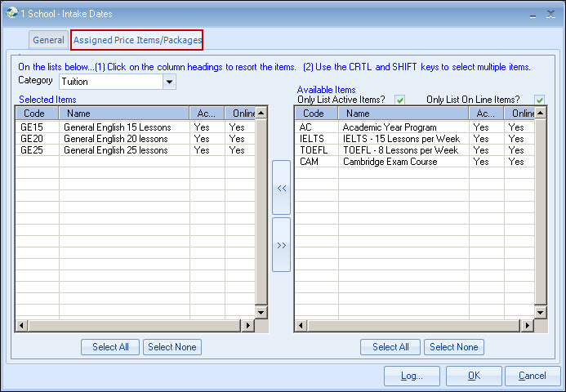
Task: Open Assigned Price Items/Packages tab
Action: coord(137,40)
